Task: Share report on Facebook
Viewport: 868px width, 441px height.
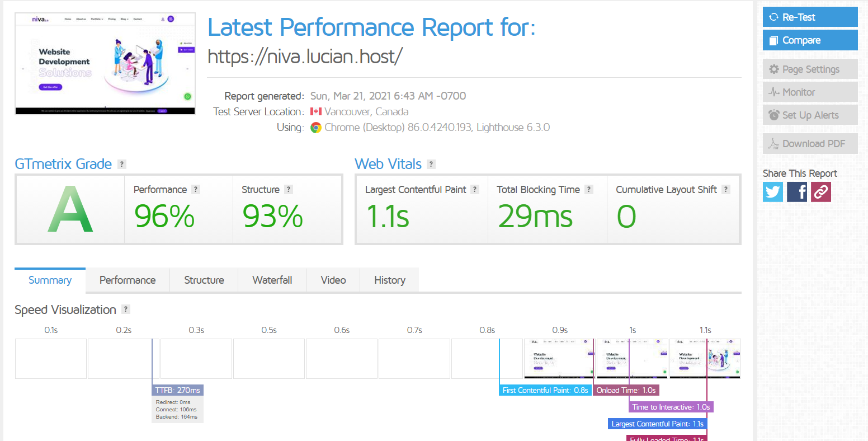Action: click(x=796, y=192)
